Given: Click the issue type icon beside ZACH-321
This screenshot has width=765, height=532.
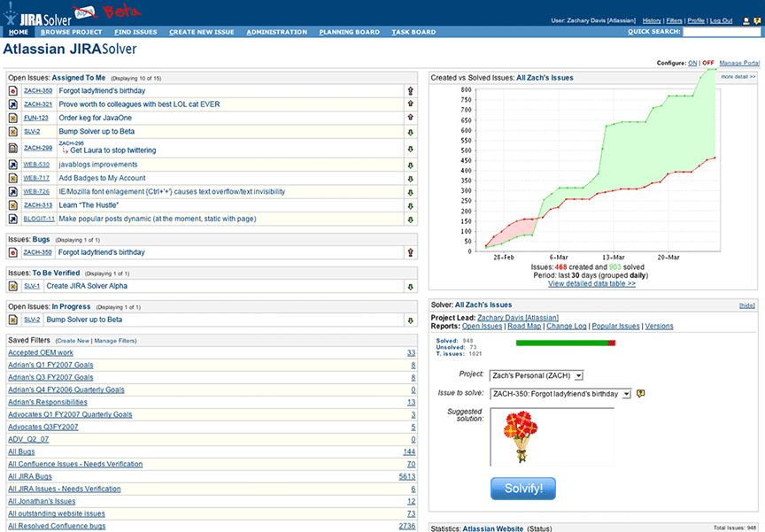Looking at the screenshot, I should (x=13, y=104).
